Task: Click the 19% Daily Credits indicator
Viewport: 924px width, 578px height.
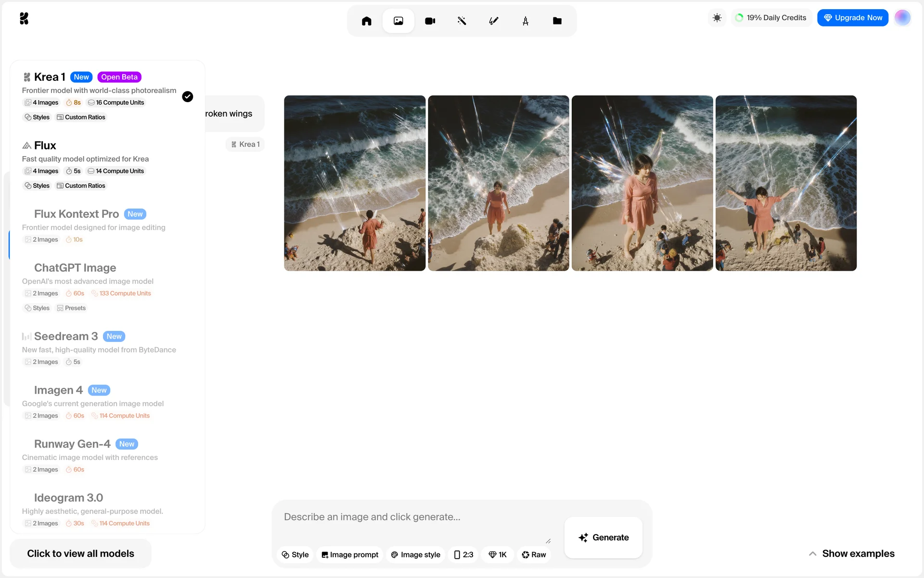Action: 771,18
